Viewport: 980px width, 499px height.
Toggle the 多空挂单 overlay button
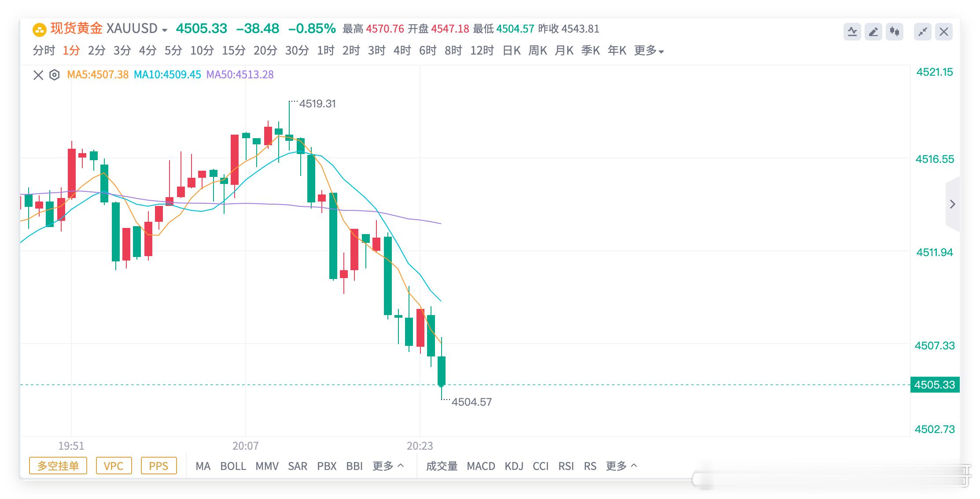pos(58,466)
